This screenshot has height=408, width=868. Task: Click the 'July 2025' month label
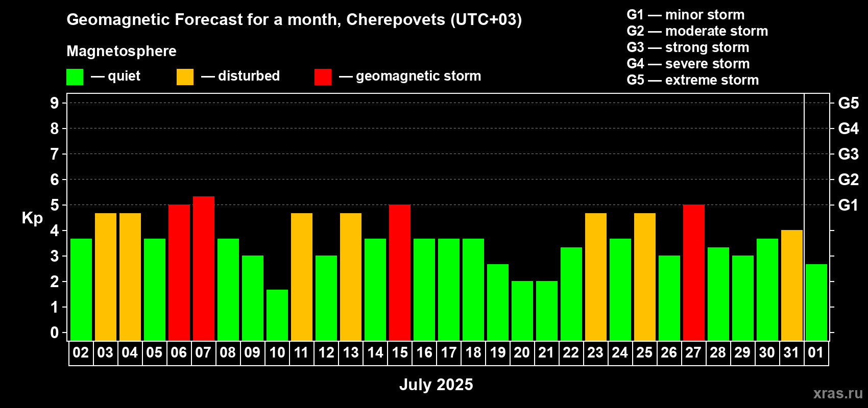[436, 385]
